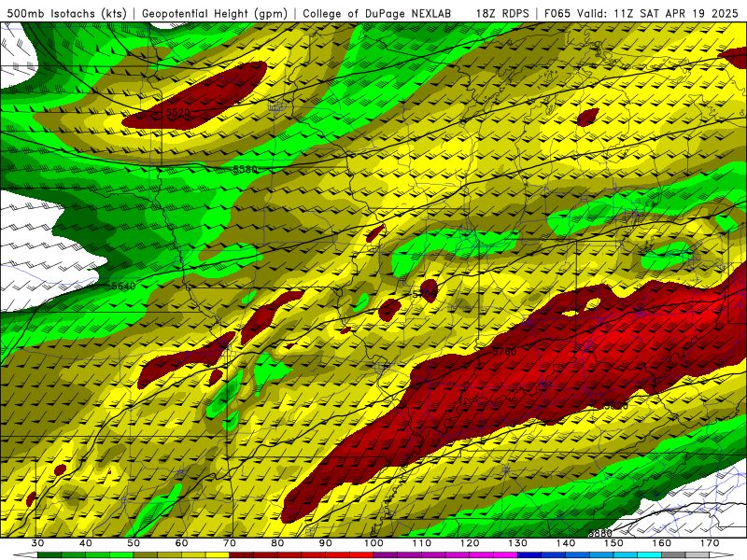The height and width of the screenshot is (560, 747).
Task: Click the 110 knot scale label
Action: coord(422,543)
